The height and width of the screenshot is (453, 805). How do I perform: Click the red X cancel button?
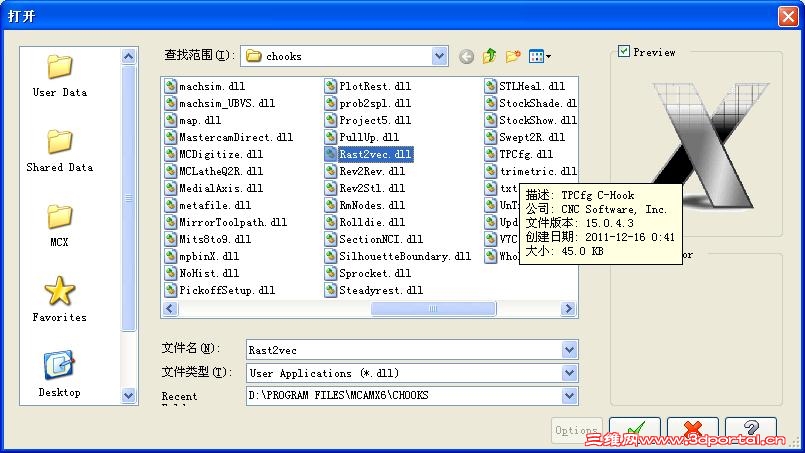693,428
